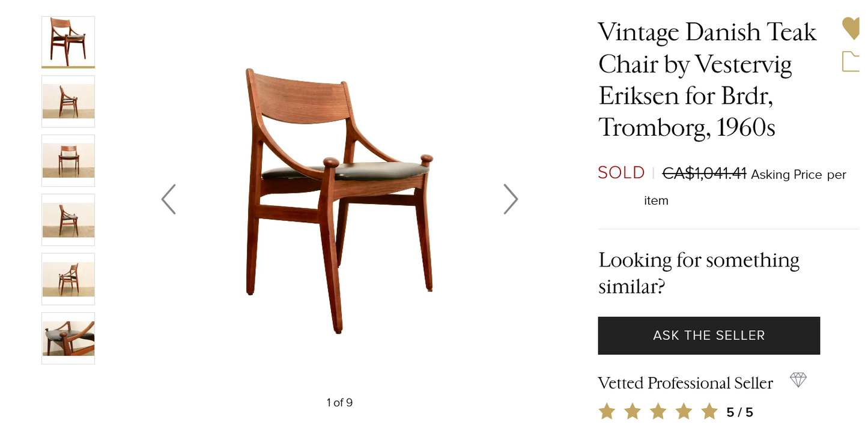Select the fourth chair thumbnail
Screen dimensions: 868x434
click(68, 220)
